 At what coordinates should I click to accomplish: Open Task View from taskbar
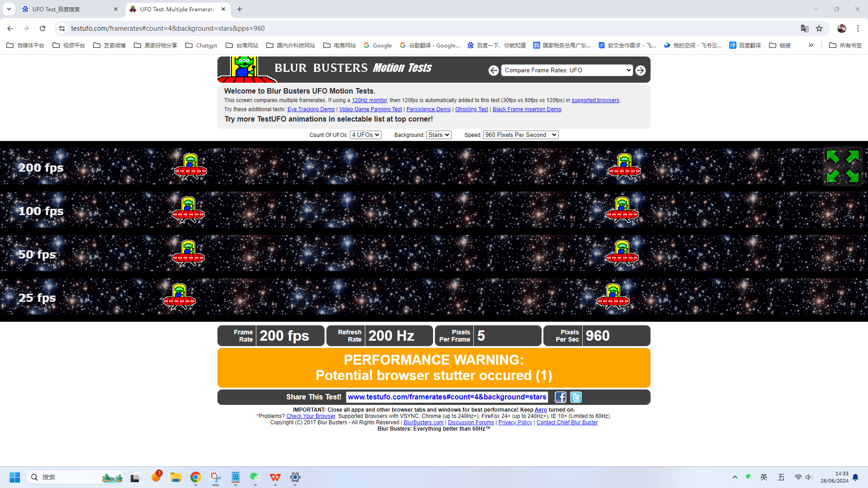click(136, 477)
